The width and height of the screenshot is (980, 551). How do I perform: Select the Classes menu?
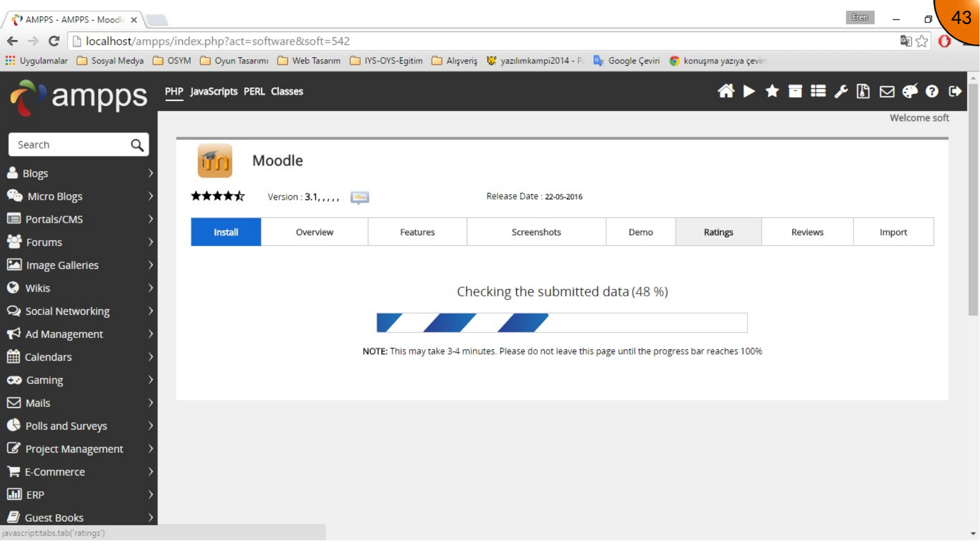tap(287, 92)
